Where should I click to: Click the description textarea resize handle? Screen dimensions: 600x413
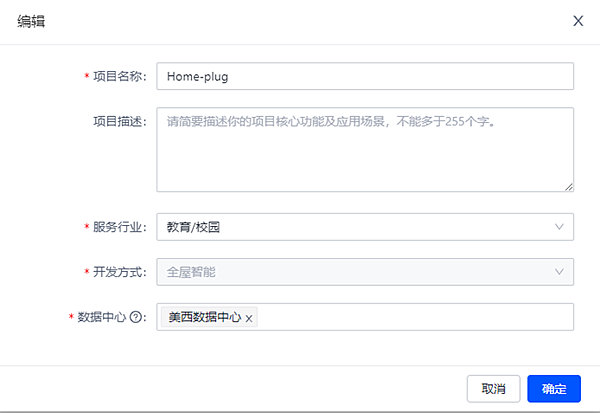coord(568,185)
